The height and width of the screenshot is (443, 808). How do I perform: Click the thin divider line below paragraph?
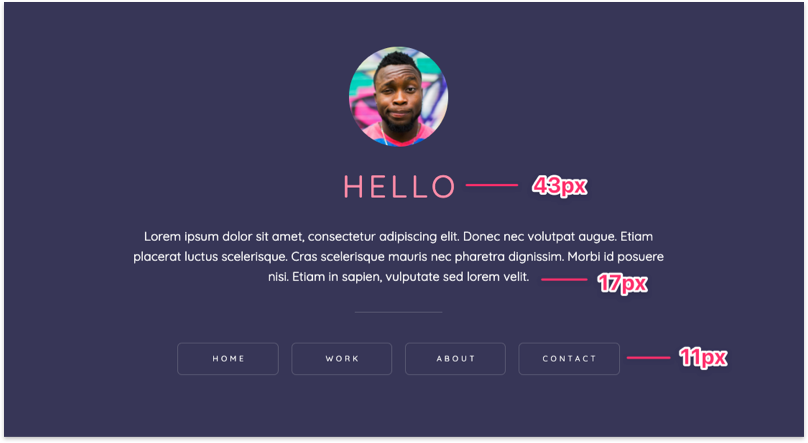click(398, 312)
